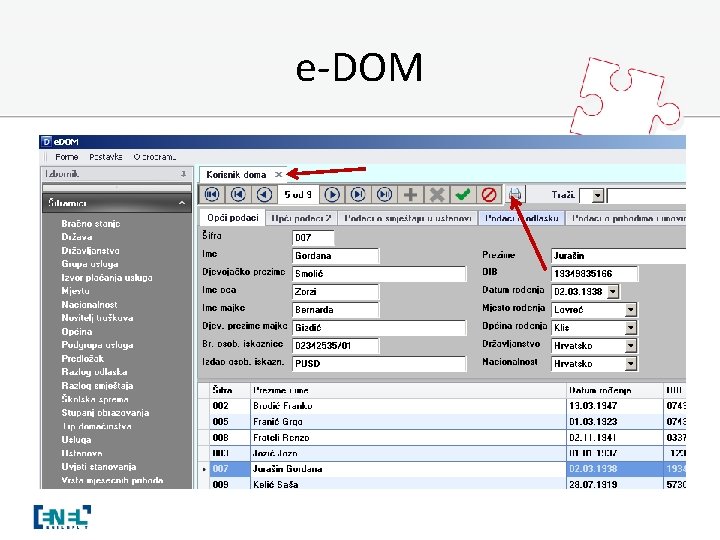Expand the Nacionalnost dropdown
720x540 pixels.
click(x=630, y=364)
